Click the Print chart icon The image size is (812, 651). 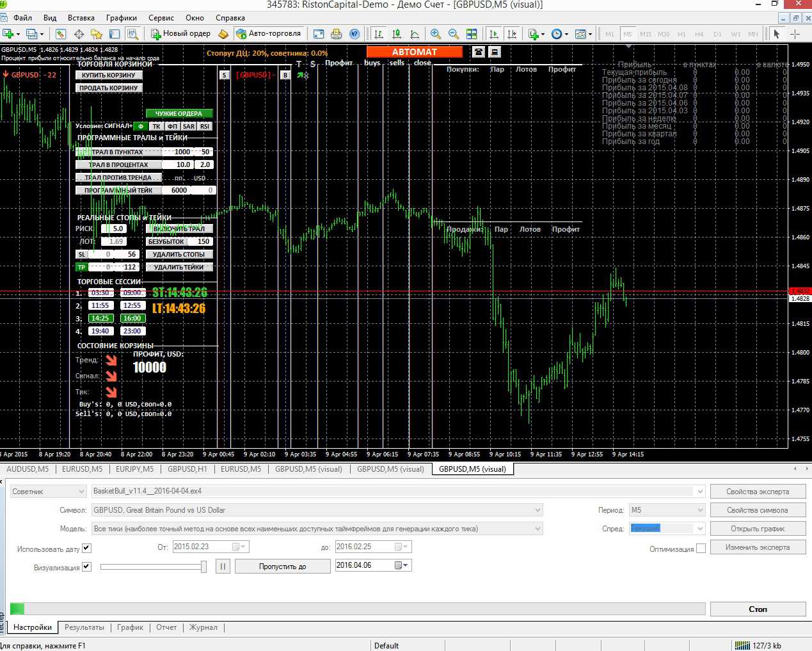336,34
